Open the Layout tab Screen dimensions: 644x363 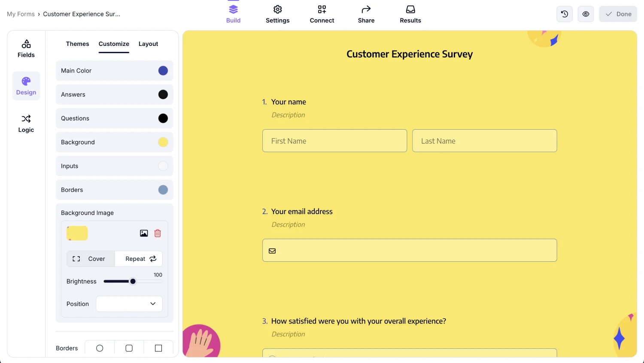coord(148,44)
